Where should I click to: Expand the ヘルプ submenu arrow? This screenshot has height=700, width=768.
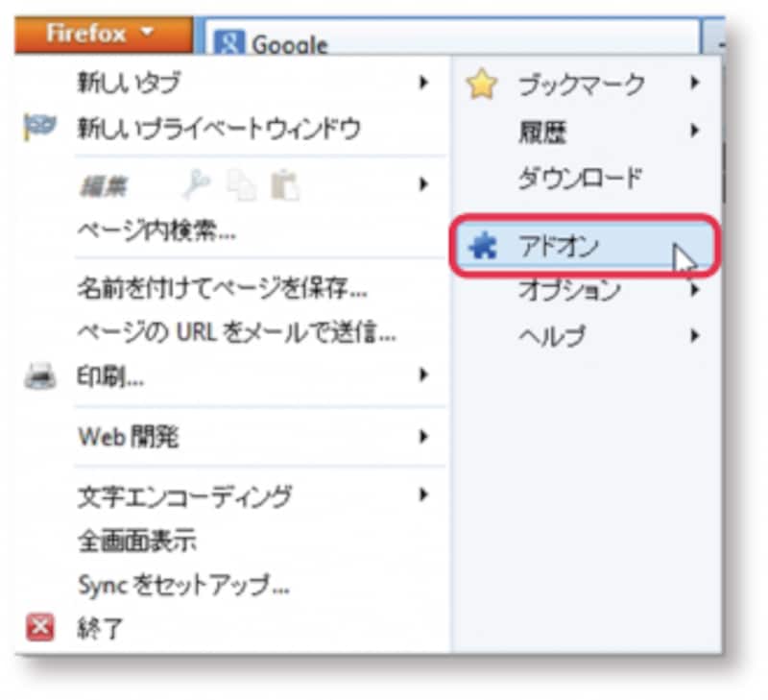pyautogui.click(x=697, y=336)
